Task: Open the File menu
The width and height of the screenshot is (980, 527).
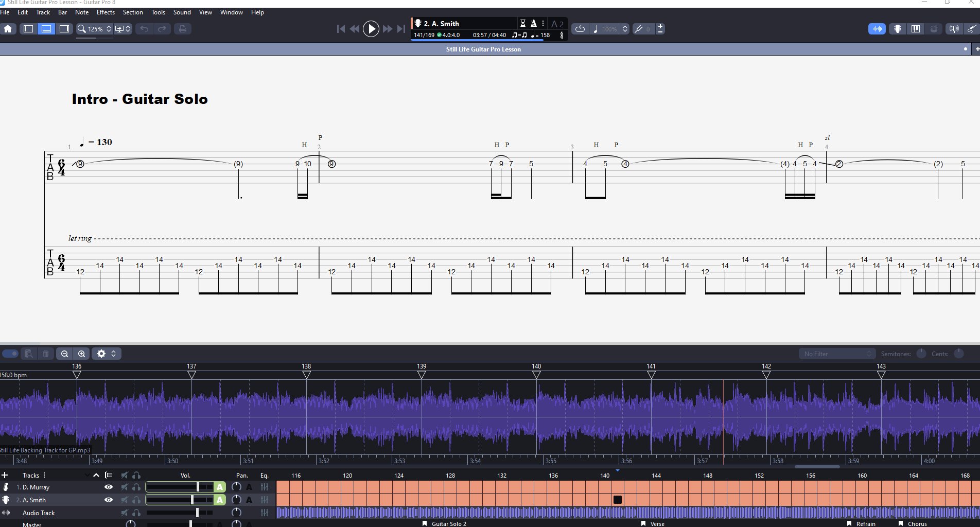Action: pos(5,12)
